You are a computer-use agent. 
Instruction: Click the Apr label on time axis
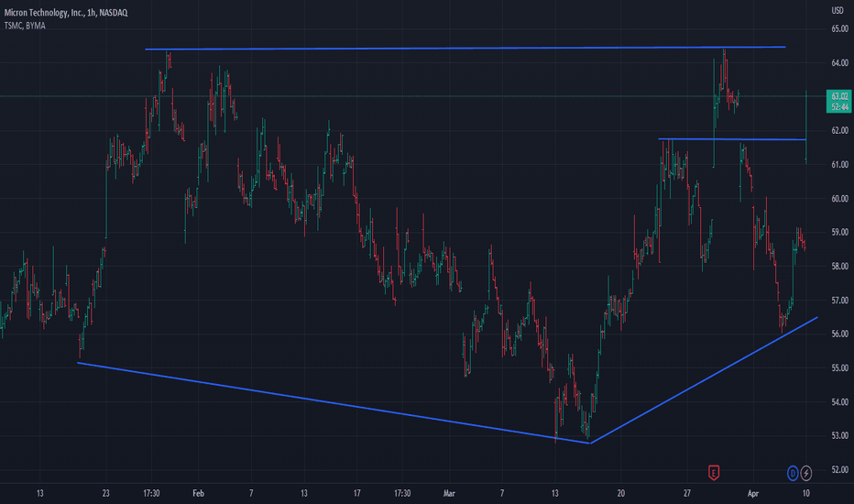click(x=752, y=494)
